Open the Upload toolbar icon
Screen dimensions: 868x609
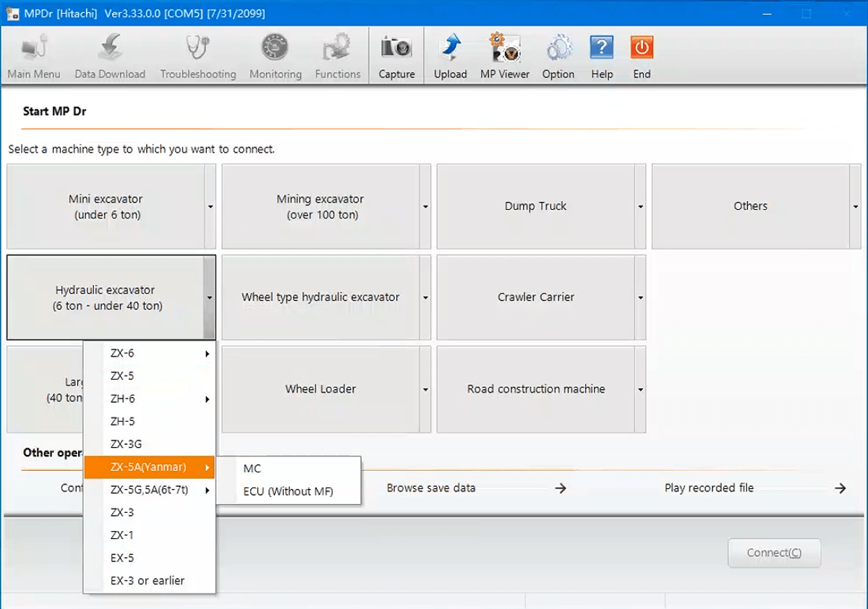(x=450, y=48)
